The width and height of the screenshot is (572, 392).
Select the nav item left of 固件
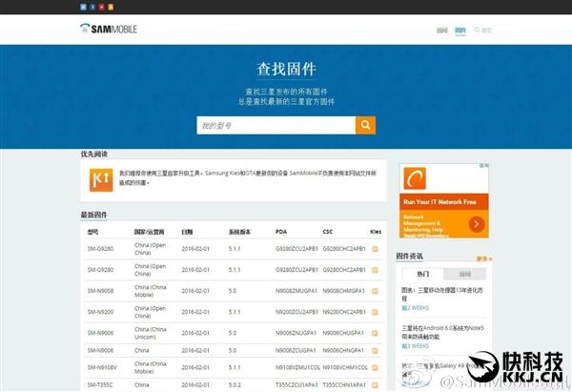pyautogui.click(x=442, y=30)
